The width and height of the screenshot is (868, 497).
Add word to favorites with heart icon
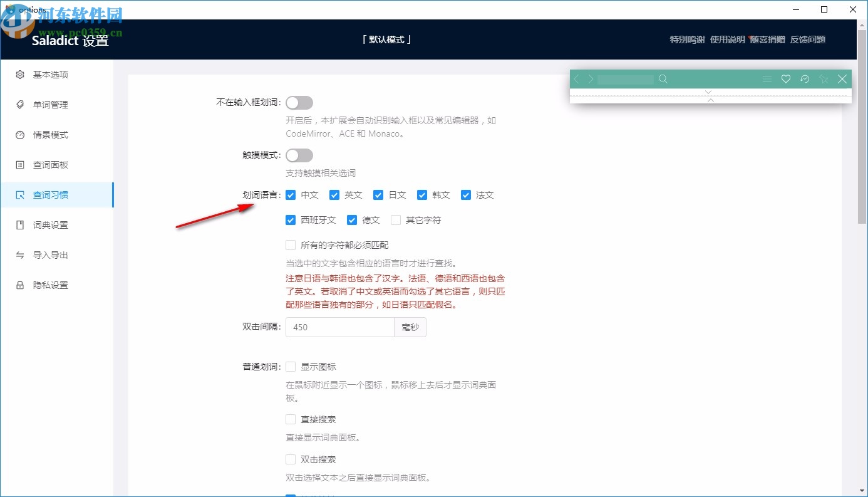[785, 79]
